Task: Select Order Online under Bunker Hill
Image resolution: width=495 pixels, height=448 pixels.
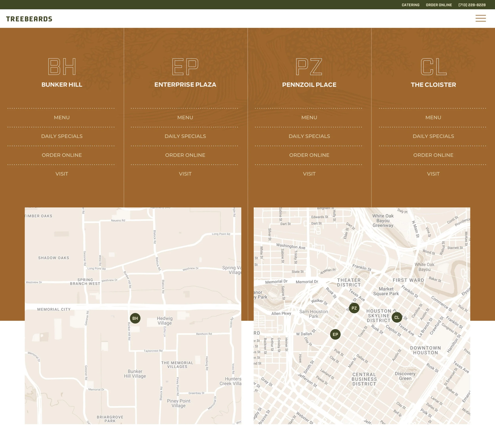Action: click(62, 155)
